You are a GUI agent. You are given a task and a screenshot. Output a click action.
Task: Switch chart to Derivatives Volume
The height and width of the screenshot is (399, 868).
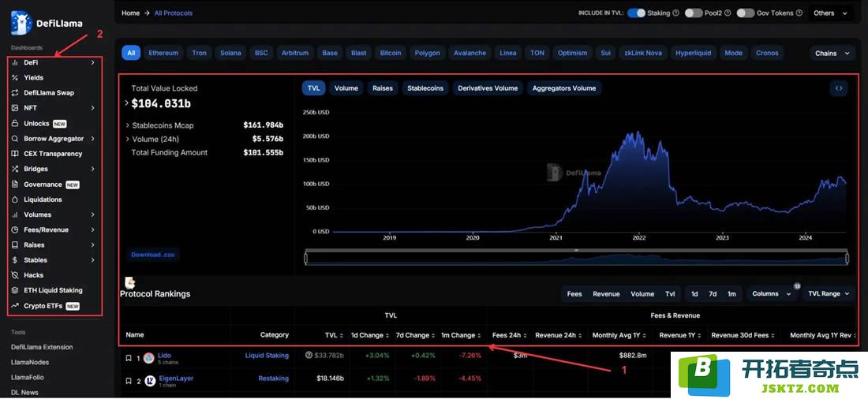point(488,88)
